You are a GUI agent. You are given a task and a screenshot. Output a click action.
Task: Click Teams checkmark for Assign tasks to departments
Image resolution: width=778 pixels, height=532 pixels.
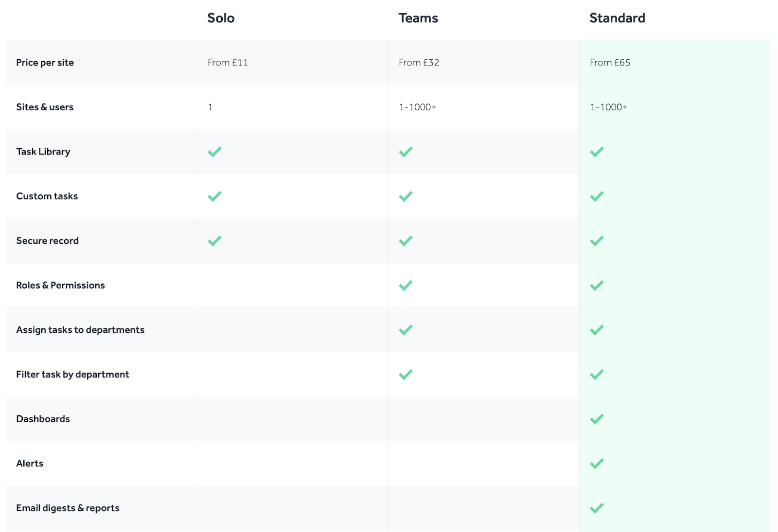click(x=406, y=330)
